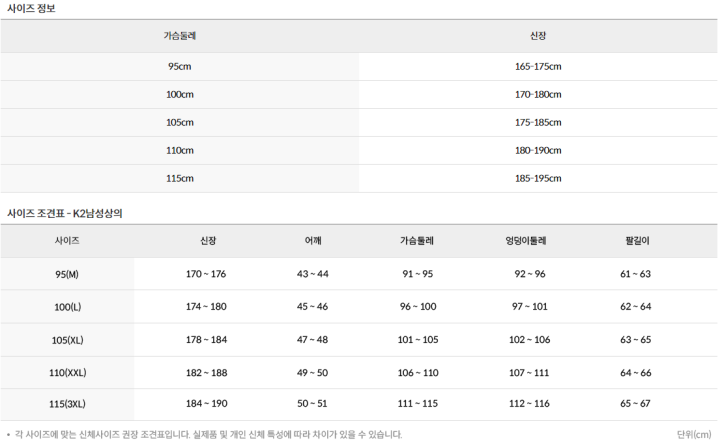Select the 95(M) size row label
Viewport: 720px width, 447px height.
pos(67,275)
